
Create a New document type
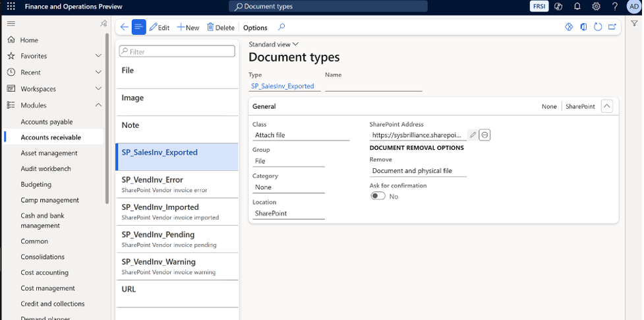pos(188,28)
